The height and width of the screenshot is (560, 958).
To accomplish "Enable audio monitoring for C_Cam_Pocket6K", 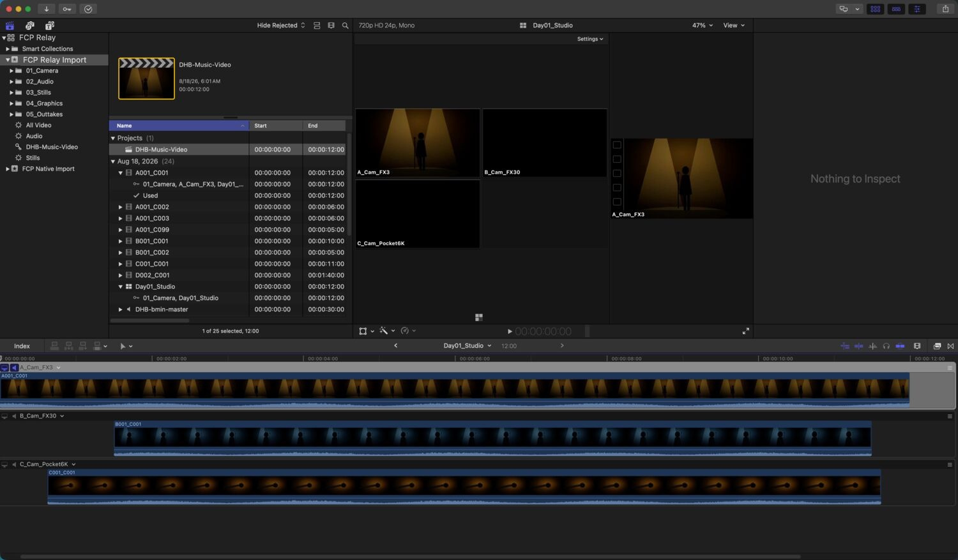I will point(14,465).
